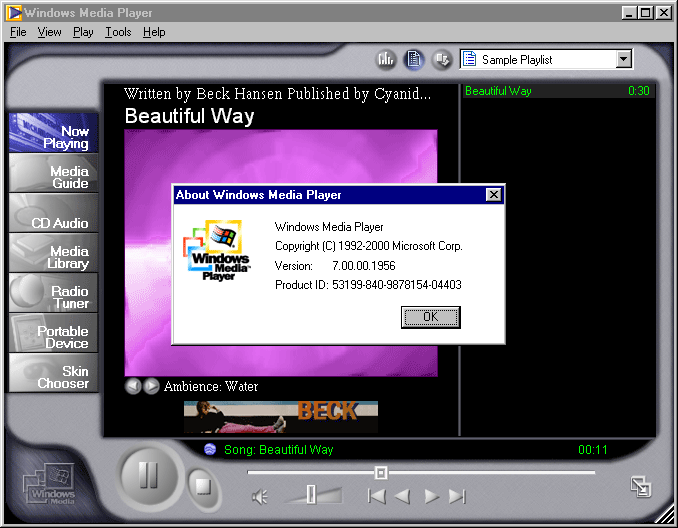Click the volume slider thumb
This screenshot has height=528, width=678.
click(x=311, y=494)
